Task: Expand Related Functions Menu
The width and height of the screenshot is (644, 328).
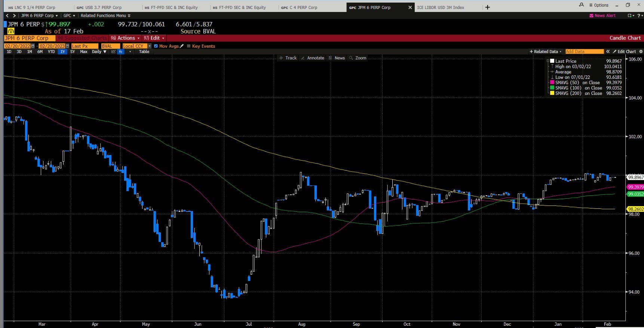Action: (x=105, y=16)
